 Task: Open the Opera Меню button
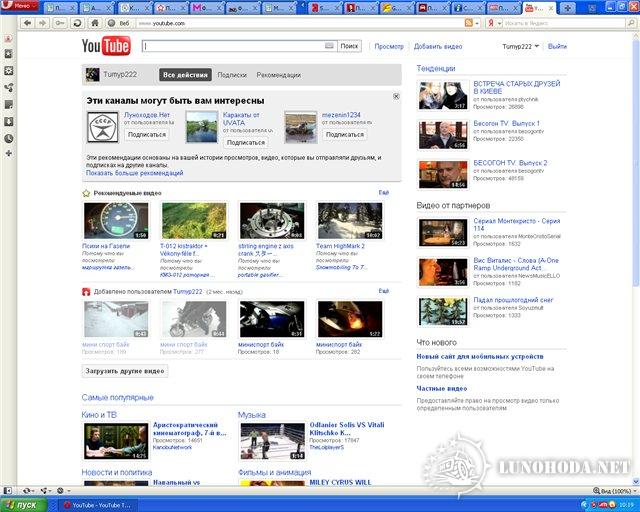point(18,6)
